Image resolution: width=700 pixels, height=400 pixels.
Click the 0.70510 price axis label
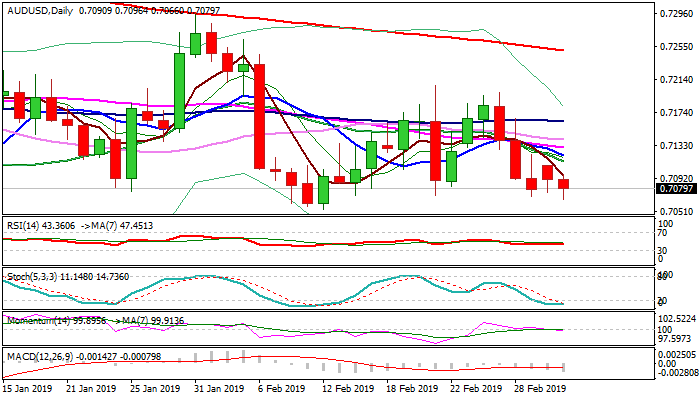click(675, 211)
